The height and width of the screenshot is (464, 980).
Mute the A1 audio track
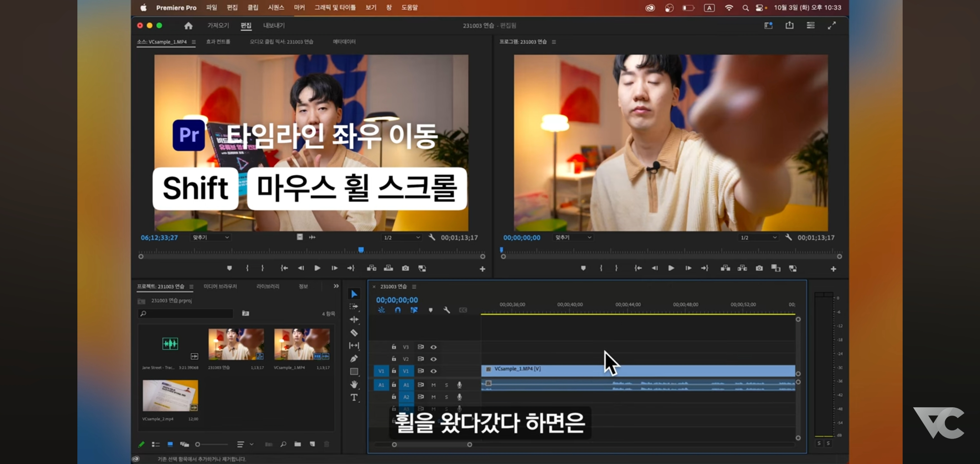(433, 385)
